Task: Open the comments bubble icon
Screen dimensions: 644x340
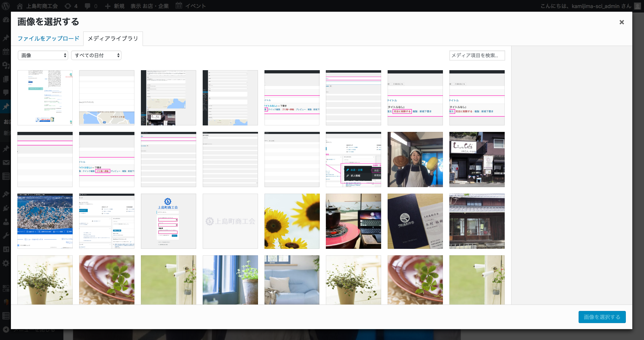Action: click(x=87, y=6)
